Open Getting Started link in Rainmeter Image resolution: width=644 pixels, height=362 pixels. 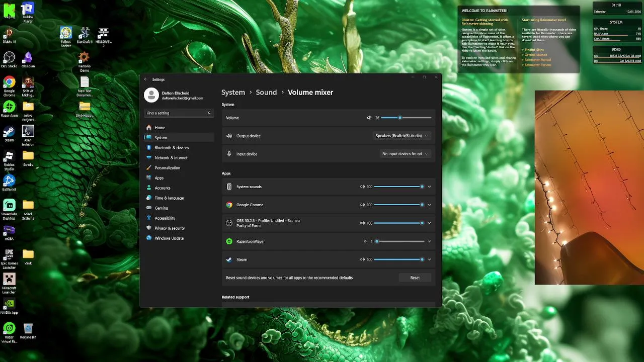(535, 55)
